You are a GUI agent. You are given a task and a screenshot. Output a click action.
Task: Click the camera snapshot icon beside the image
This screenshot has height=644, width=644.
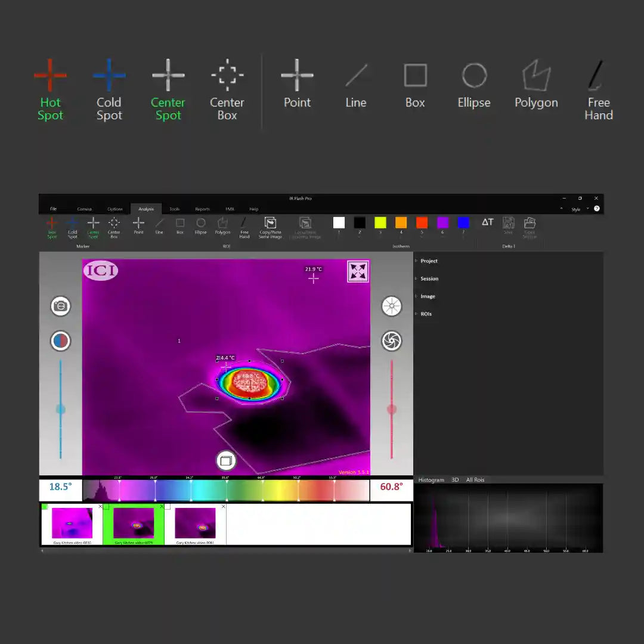coord(61,306)
